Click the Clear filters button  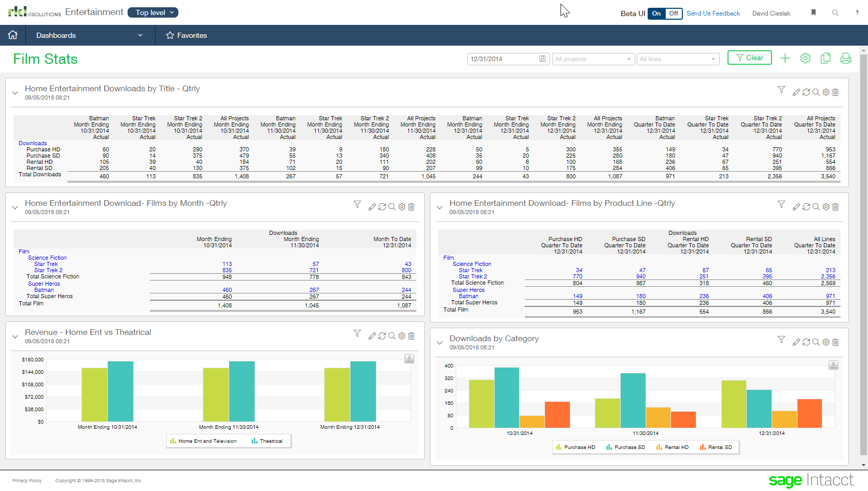tap(749, 58)
